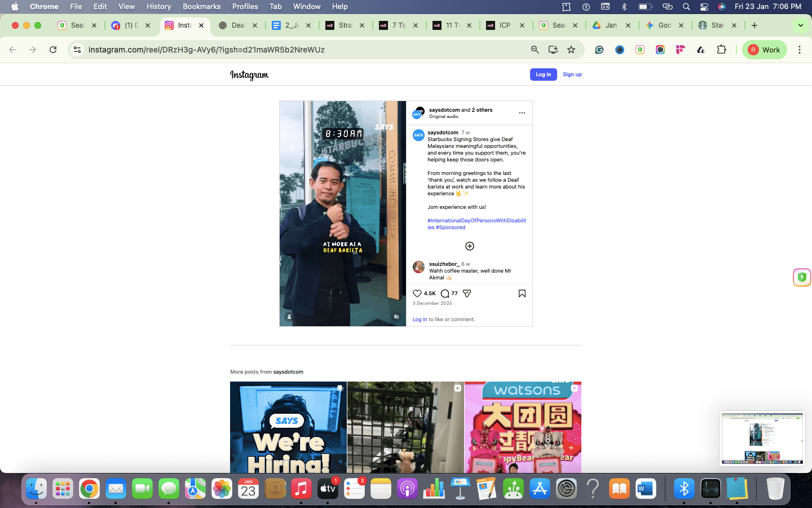Go forward in browser history

tap(33, 50)
